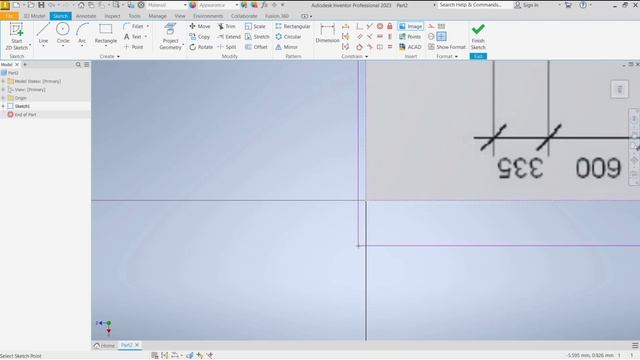Expand Origin folder node

[3, 98]
